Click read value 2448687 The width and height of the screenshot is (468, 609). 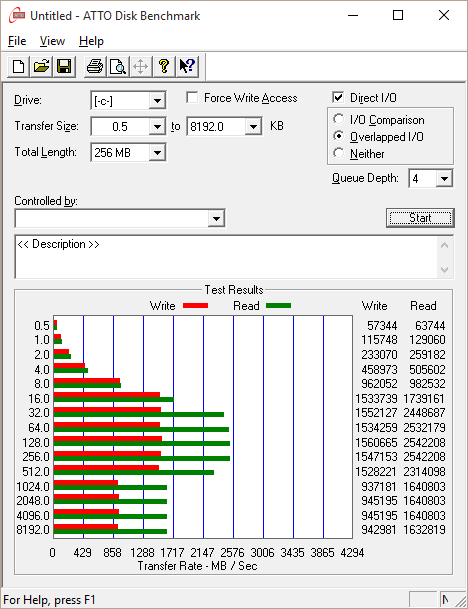(x=424, y=412)
